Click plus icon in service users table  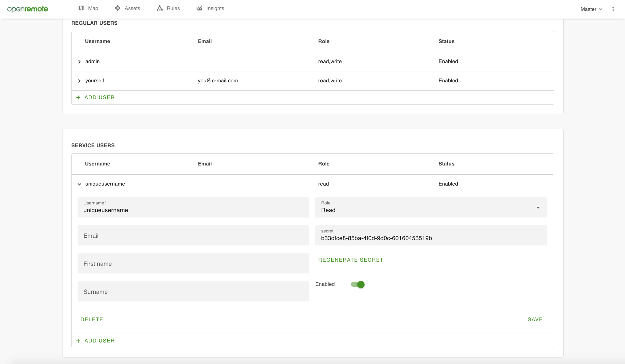pos(78,341)
